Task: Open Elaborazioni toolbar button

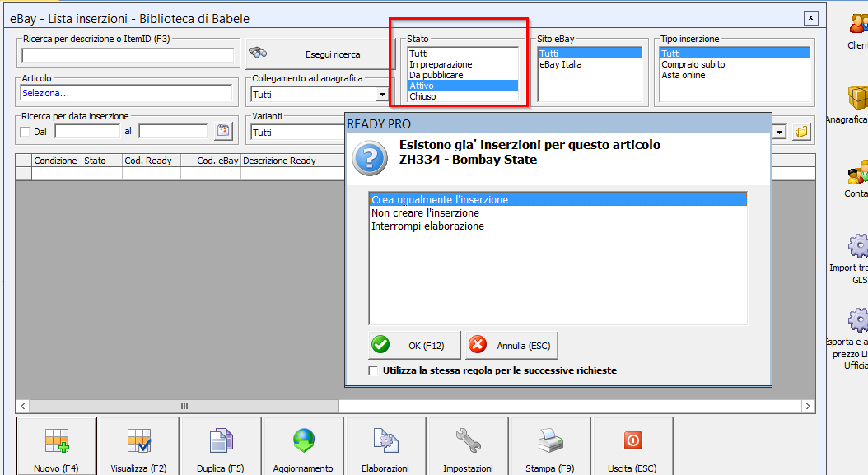Action: 385,446
